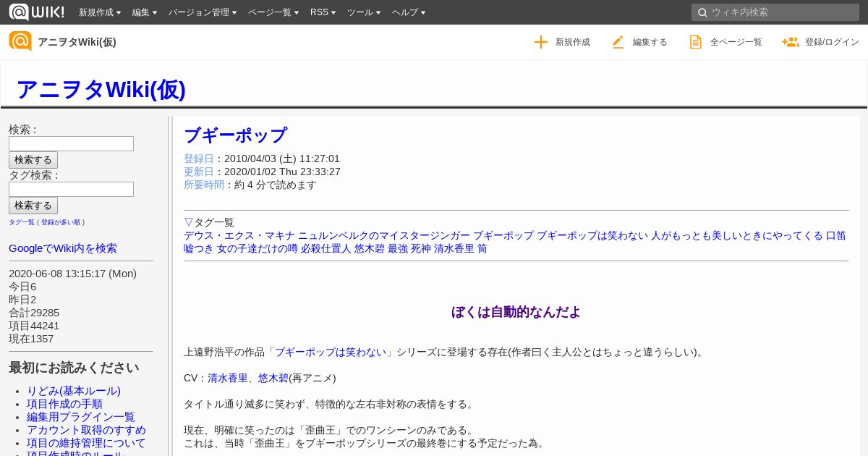The image size is (868, 456).
Task: Open the 新規作成 dropdown menu
Action: click(100, 12)
